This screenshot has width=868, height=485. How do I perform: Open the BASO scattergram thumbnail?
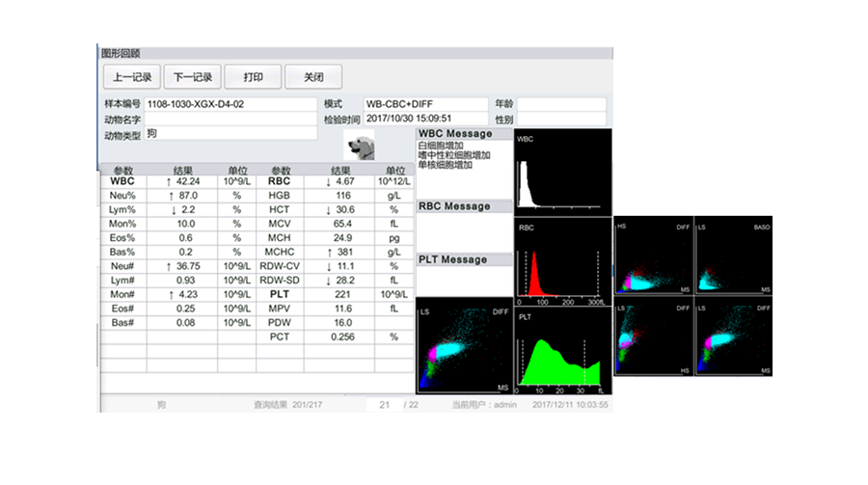(x=734, y=256)
